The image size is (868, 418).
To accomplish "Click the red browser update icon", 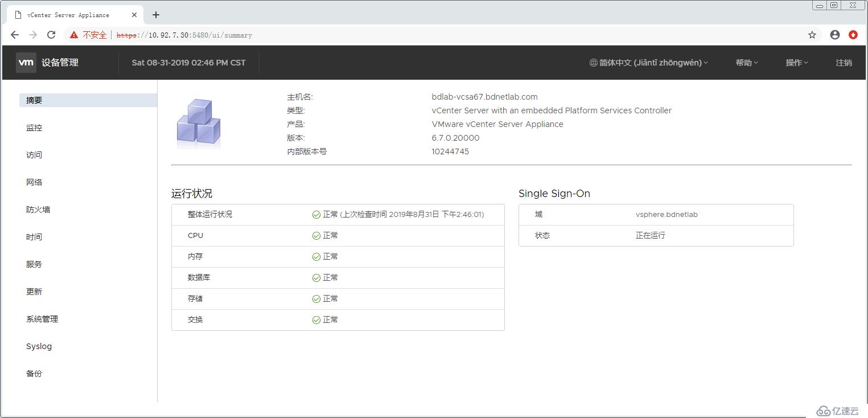I will tap(853, 35).
